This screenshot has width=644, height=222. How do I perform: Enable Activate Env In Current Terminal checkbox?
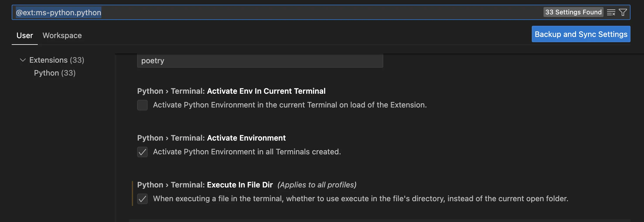pos(142,105)
